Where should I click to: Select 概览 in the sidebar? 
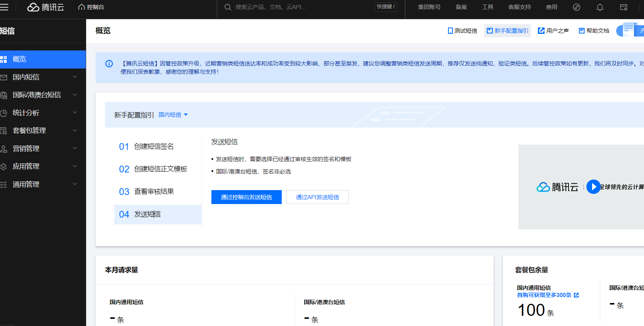click(x=43, y=59)
